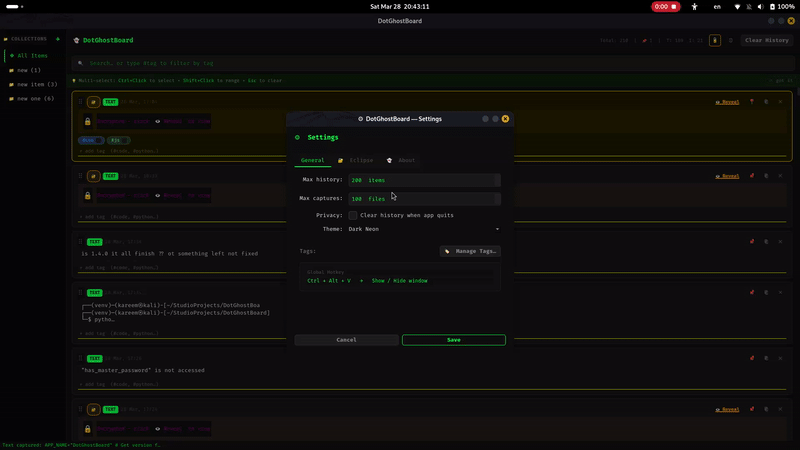Close the DotGhostBoard Settings dialog
This screenshot has height=450, width=800.
point(505,119)
